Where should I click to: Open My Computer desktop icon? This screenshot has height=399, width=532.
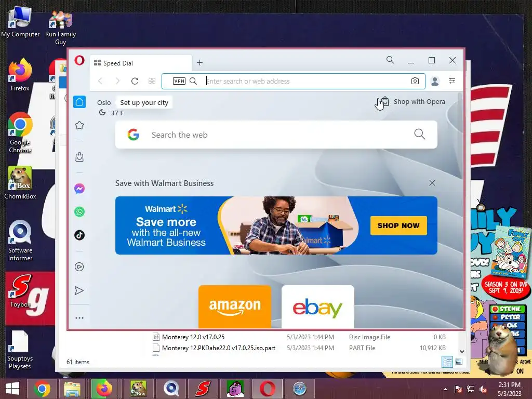pyautogui.click(x=20, y=22)
